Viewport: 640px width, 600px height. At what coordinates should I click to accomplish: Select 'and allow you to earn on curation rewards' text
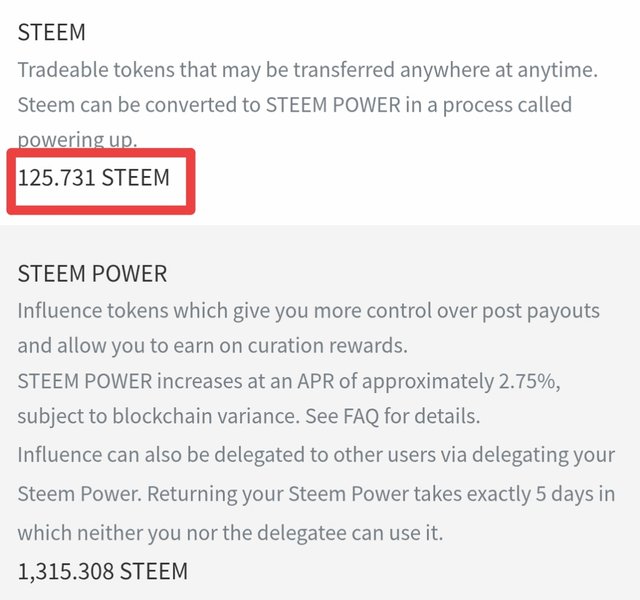click(213, 346)
